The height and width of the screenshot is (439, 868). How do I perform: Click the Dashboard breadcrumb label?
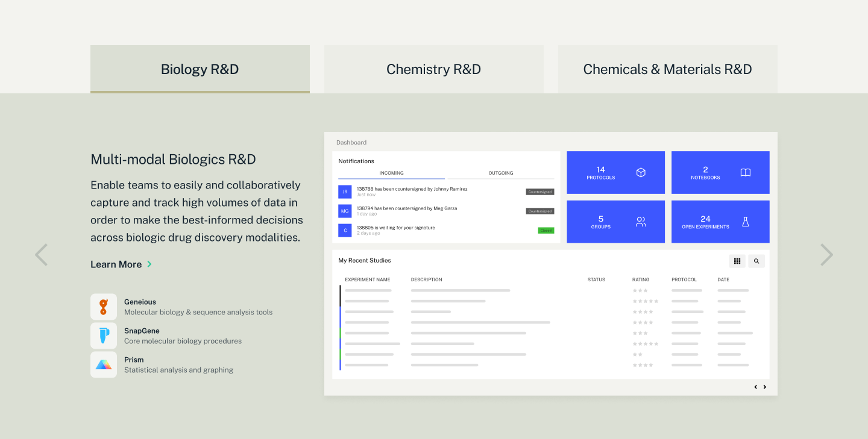pyautogui.click(x=351, y=143)
